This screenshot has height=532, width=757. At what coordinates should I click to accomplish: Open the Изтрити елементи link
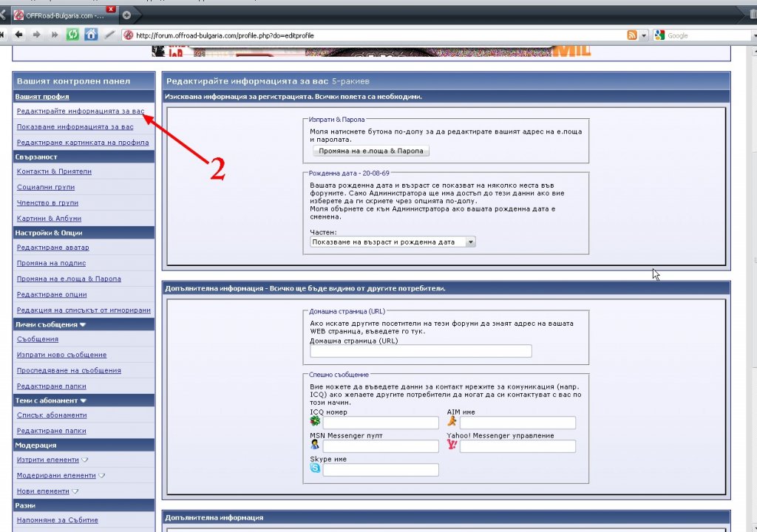[x=47, y=460]
